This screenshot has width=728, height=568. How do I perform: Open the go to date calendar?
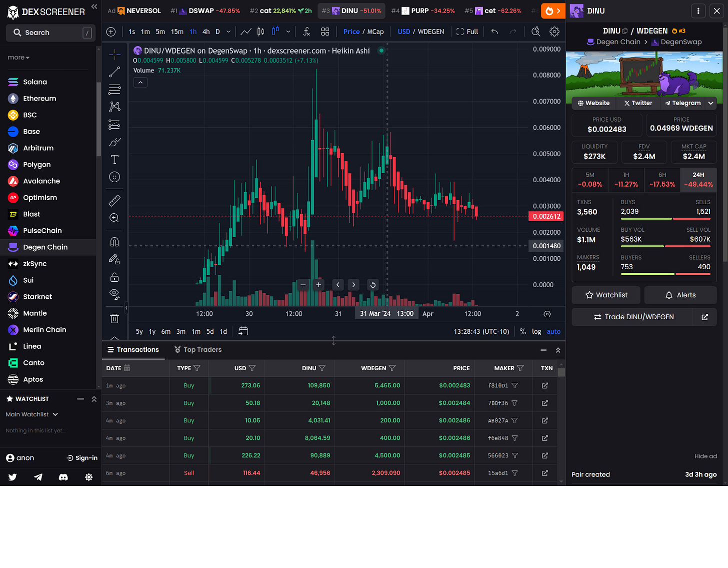tap(243, 331)
